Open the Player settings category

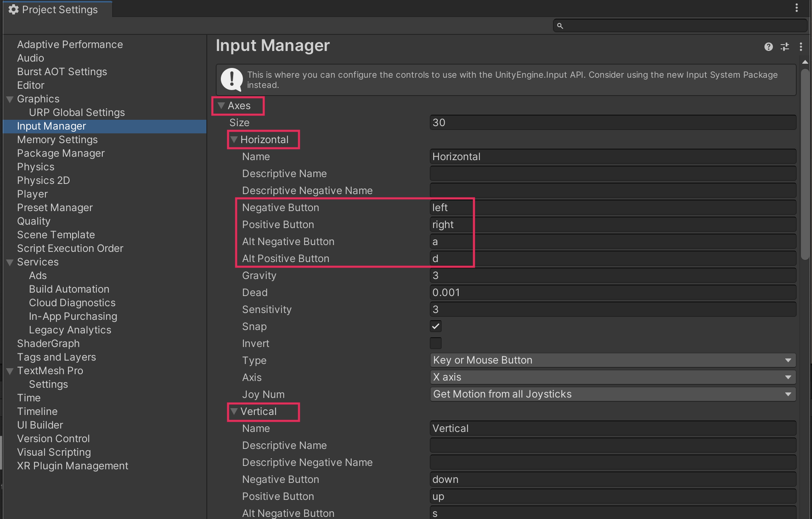pyautogui.click(x=32, y=194)
